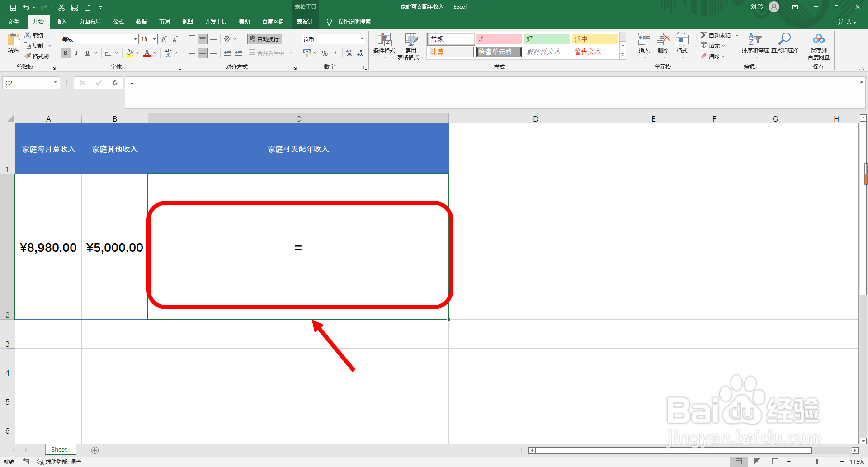
Task: Undo the last action
Action: pos(26,7)
